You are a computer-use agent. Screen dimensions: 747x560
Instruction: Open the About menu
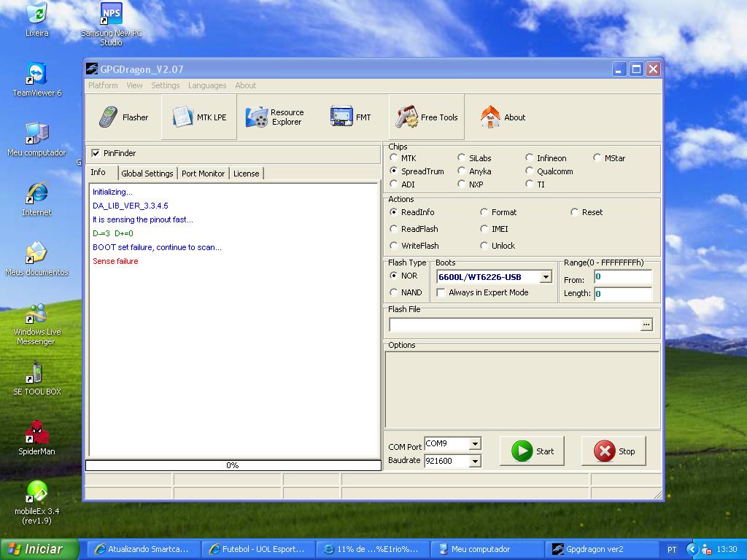pos(245,85)
